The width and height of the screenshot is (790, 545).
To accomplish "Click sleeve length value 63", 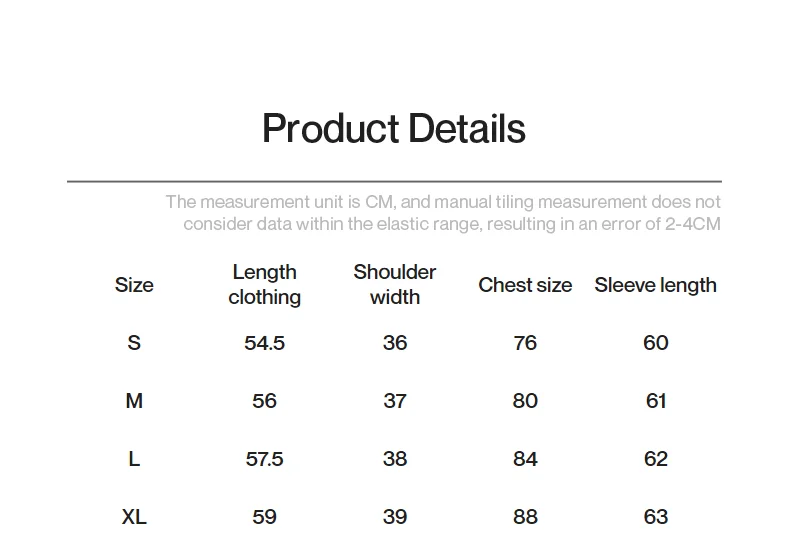I will pyautogui.click(x=655, y=517).
